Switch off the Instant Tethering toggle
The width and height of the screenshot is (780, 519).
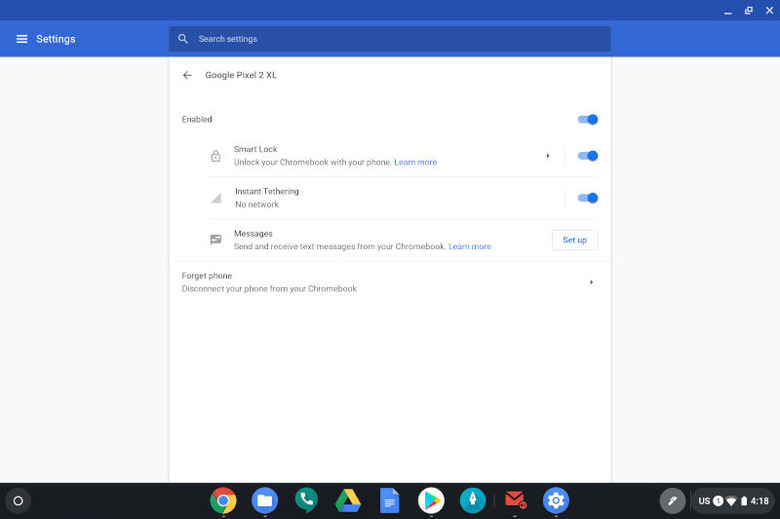(588, 198)
